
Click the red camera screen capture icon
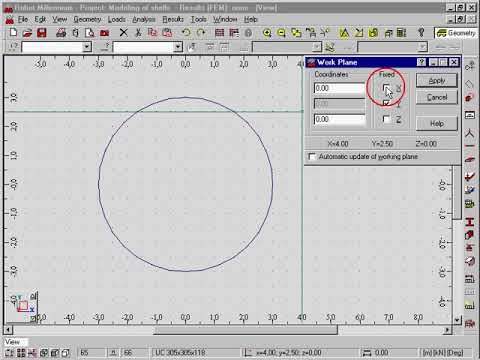[104, 33]
